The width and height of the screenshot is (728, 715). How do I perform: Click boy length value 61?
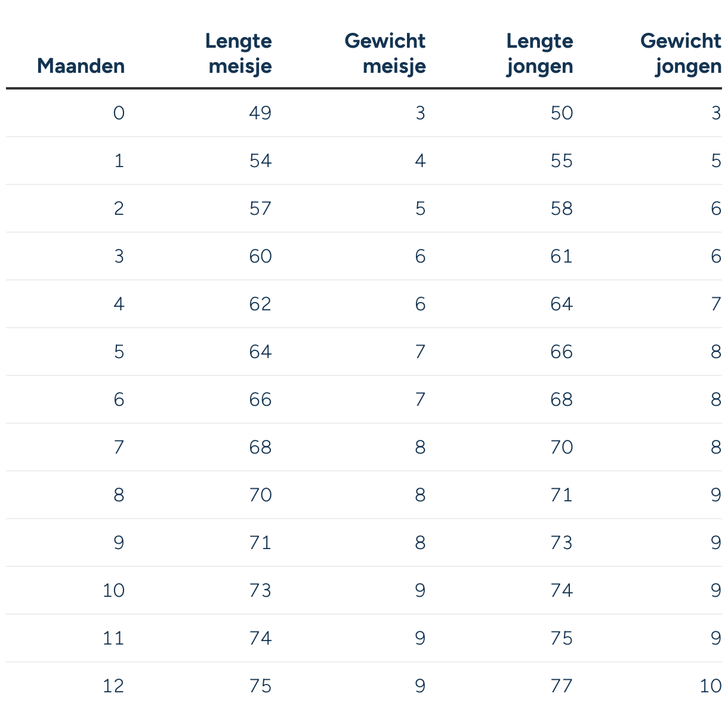pyautogui.click(x=562, y=257)
